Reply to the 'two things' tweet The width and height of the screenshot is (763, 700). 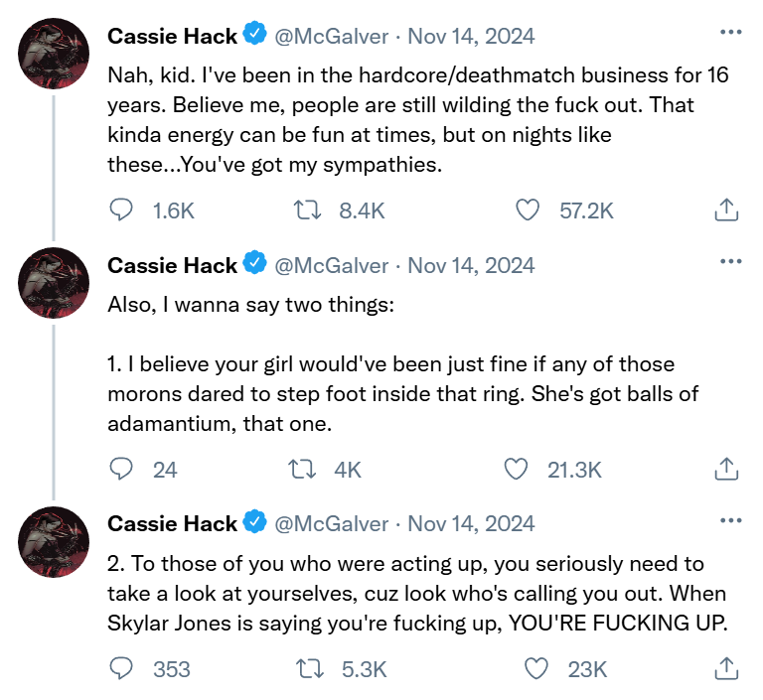click(x=121, y=469)
